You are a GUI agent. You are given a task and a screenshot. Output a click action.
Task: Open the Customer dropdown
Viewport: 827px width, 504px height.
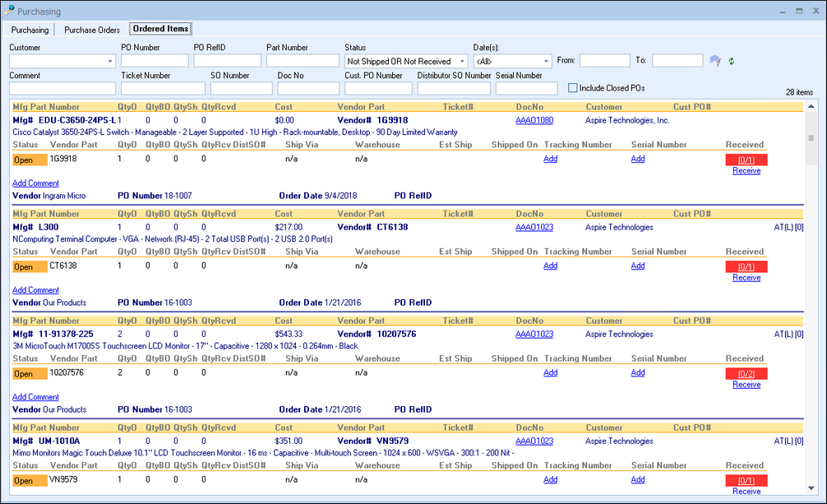point(110,62)
